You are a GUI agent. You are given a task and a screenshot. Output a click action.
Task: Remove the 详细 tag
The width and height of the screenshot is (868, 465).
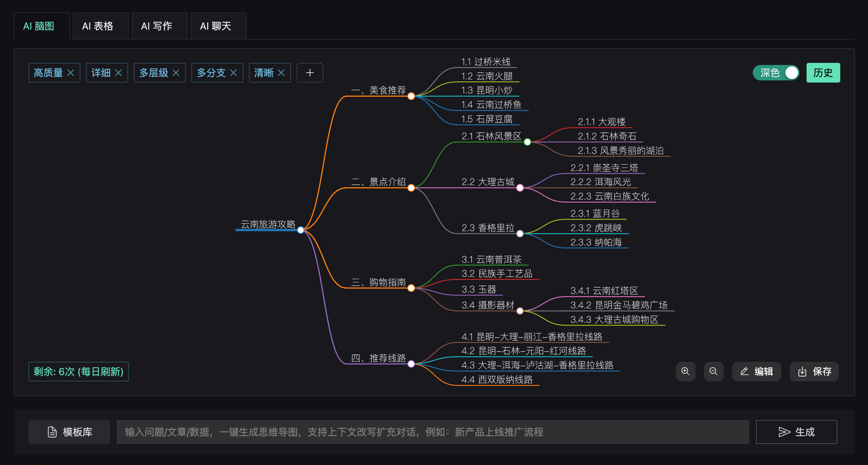point(118,73)
